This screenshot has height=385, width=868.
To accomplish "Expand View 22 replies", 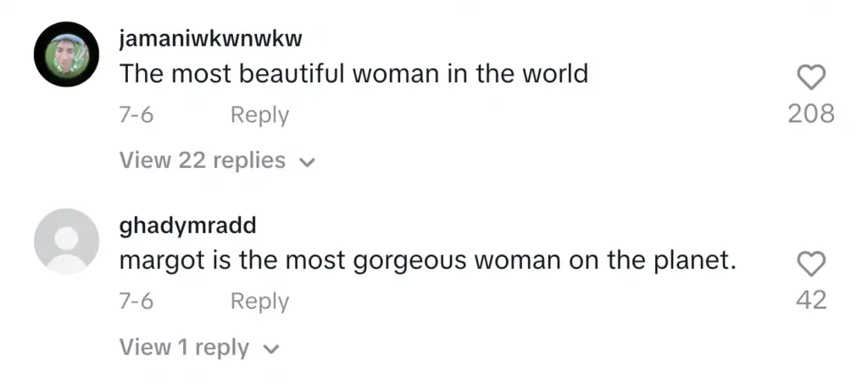I will click(203, 160).
